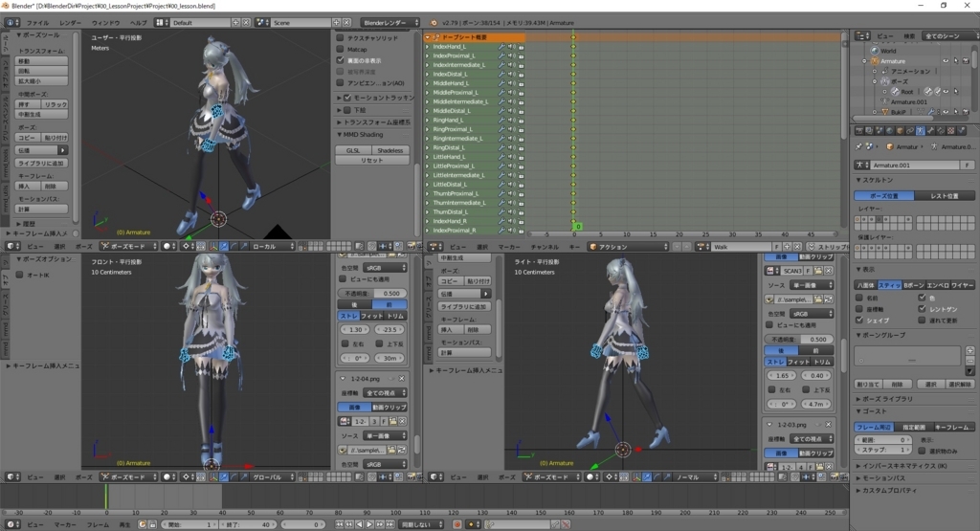
Task: Click the Walk action name field
Action: (742, 247)
